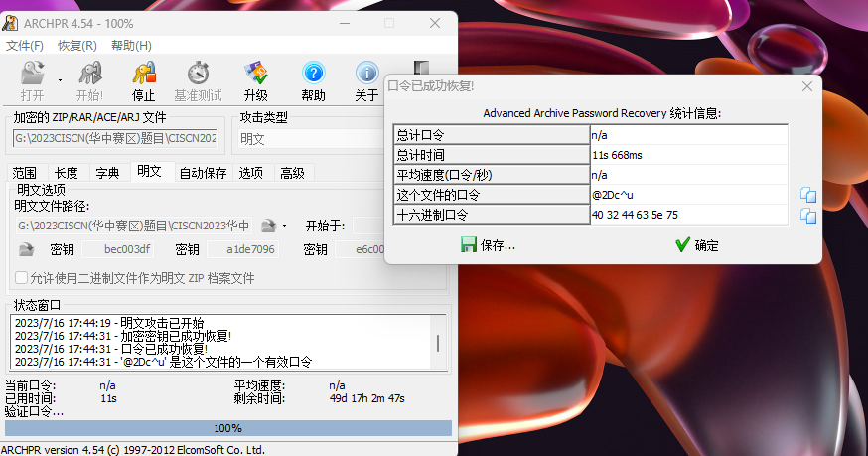Image resolution: width=868 pixels, height=456 pixels.
Task: Copy the recovered password @2Dc^u
Action: (x=808, y=195)
